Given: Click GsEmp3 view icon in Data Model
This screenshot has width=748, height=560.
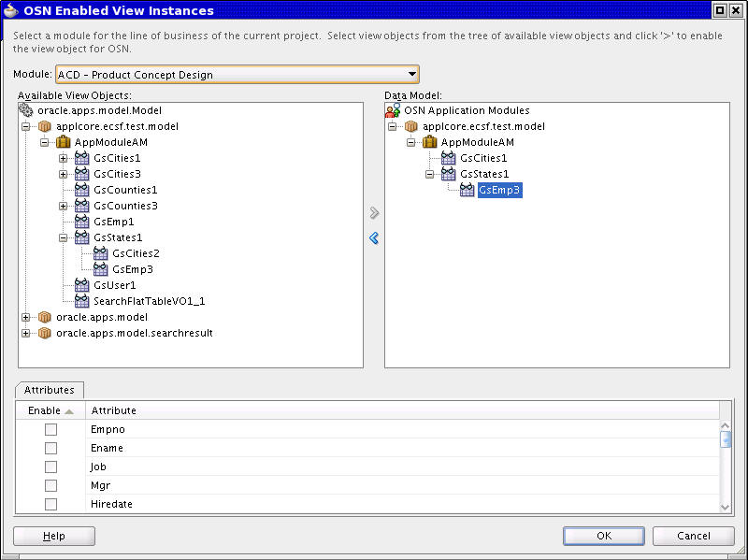Looking at the screenshot, I should (x=467, y=190).
